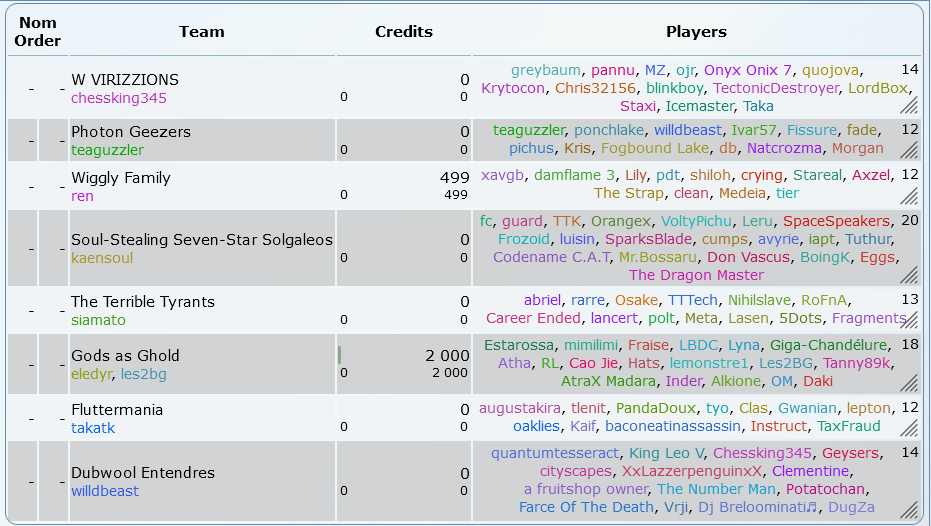Image resolution: width=931 pixels, height=526 pixels.
Task: Click resize handle in Fluttermania players cell
Action: coord(910,427)
